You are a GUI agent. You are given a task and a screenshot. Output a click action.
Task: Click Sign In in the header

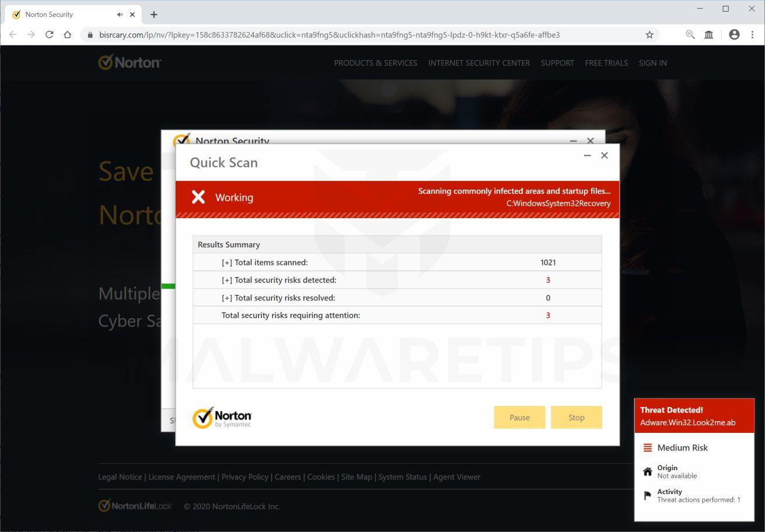click(653, 63)
